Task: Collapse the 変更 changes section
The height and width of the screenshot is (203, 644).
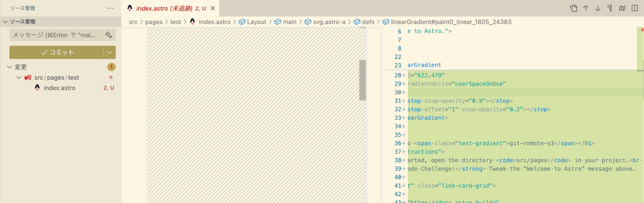Action: (x=9, y=67)
